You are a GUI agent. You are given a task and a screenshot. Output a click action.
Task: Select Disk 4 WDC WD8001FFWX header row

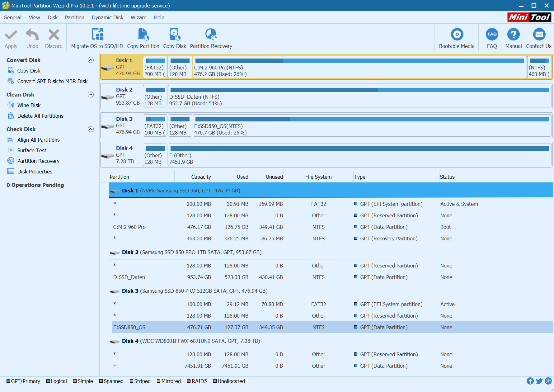(331, 341)
